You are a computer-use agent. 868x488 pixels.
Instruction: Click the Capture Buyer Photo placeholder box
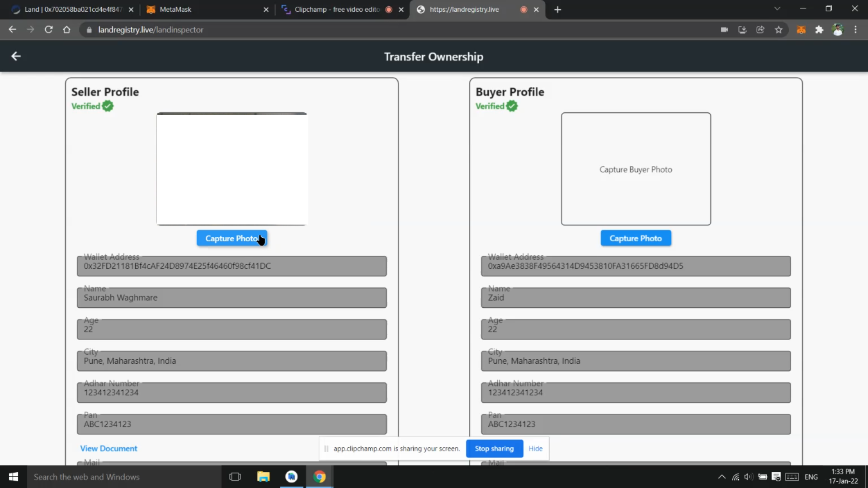[x=636, y=169]
